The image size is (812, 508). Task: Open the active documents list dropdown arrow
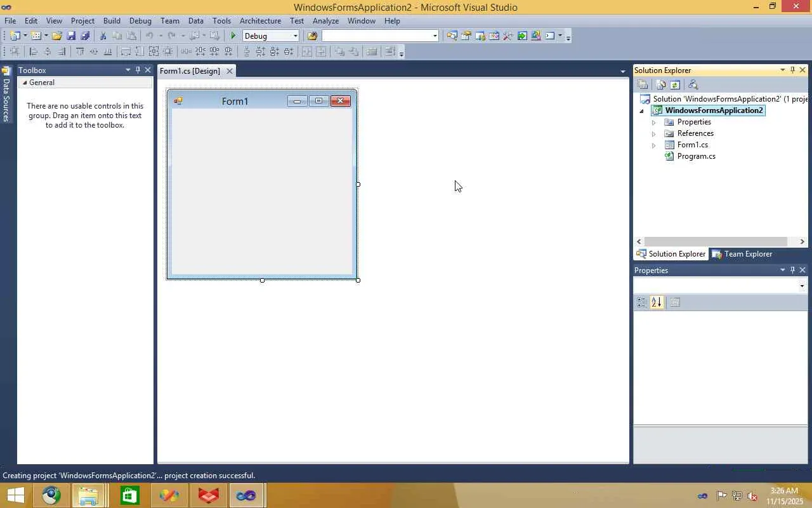(623, 71)
